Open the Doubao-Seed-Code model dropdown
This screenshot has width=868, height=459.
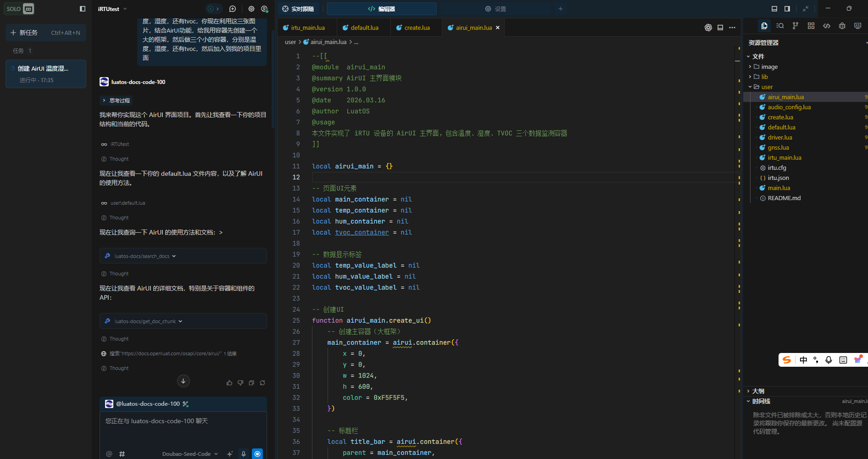[190, 454]
